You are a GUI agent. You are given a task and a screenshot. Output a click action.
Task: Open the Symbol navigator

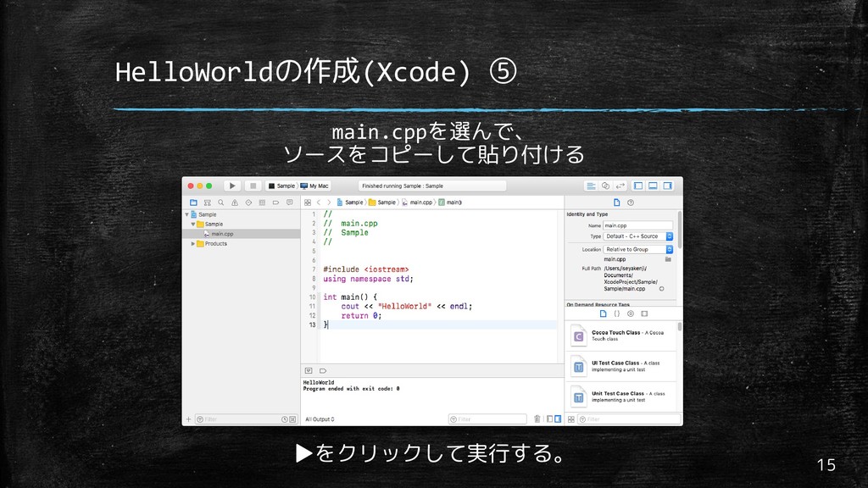(x=207, y=202)
